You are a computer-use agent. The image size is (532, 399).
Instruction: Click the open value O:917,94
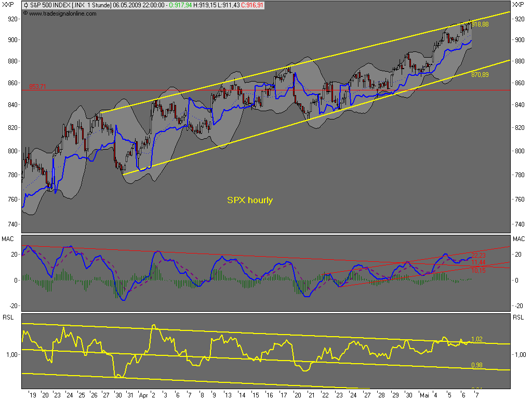coord(180,5)
